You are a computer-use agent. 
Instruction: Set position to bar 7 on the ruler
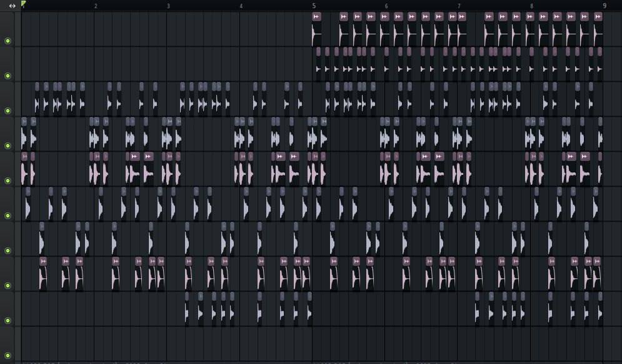pos(459,6)
